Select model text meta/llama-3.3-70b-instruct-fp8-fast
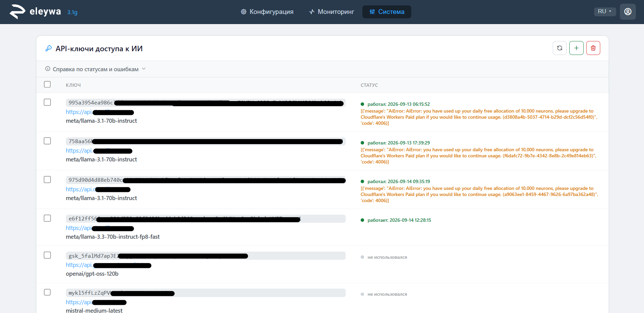The image size is (644, 313). click(x=113, y=237)
